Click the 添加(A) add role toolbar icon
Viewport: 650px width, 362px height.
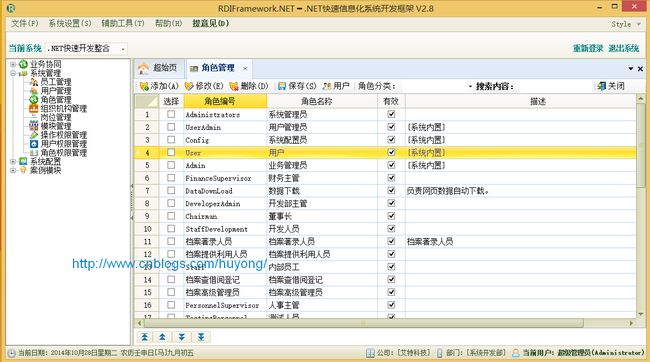click(x=144, y=86)
